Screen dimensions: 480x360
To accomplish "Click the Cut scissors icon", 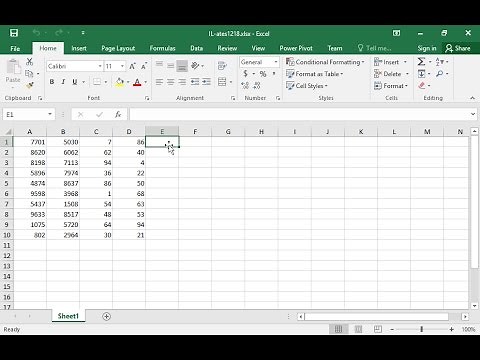I will click(x=29, y=62).
